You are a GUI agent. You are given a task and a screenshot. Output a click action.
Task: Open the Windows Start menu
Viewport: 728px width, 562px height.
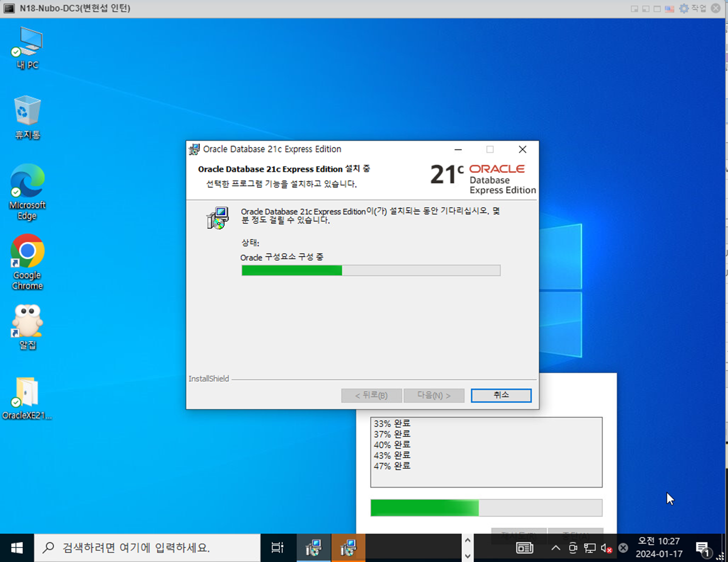pyautogui.click(x=16, y=548)
